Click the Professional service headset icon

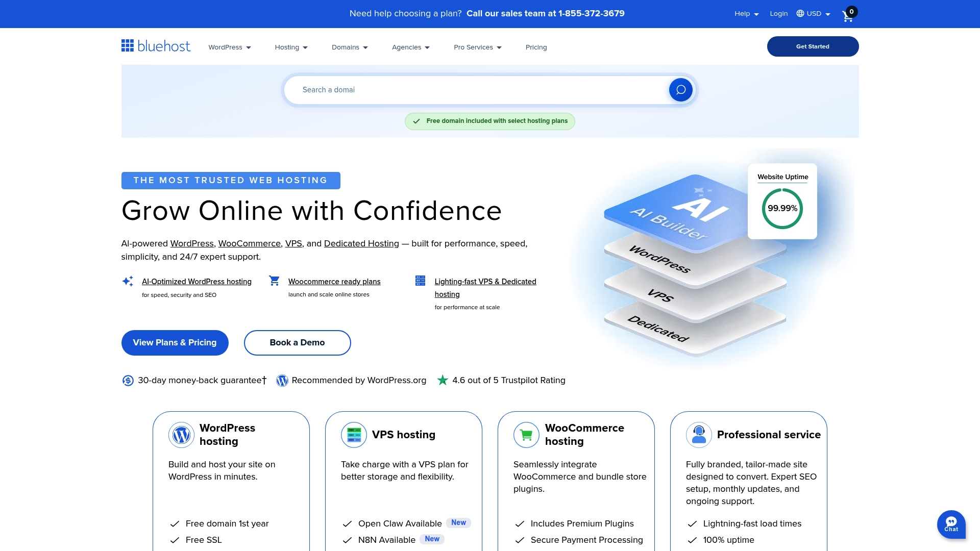[699, 435]
